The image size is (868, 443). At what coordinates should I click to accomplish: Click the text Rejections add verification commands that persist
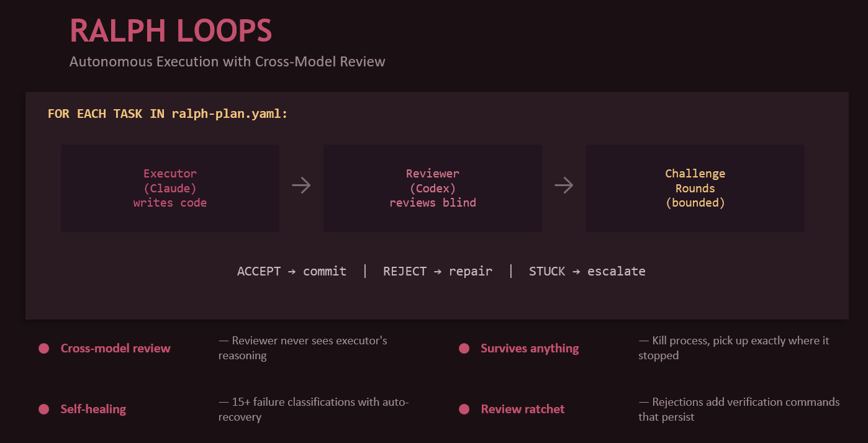coord(739,409)
